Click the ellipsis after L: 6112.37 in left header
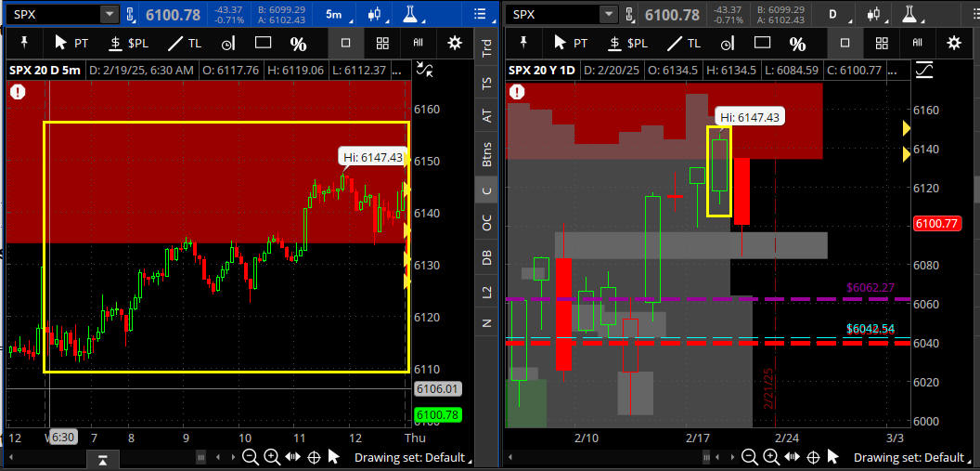Viewport: 980px width, 471px height. 396,71
